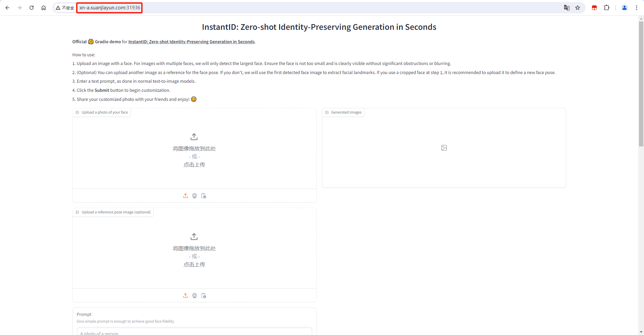644x335 pixels.
Task: Open the InstantID paper link
Action: tap(192, 42)
